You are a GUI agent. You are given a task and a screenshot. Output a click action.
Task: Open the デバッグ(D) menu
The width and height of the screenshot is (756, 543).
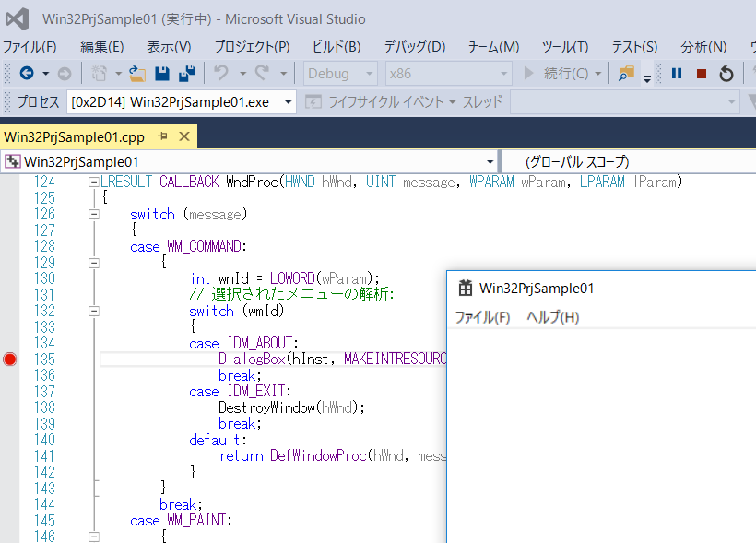pos(414,47)
